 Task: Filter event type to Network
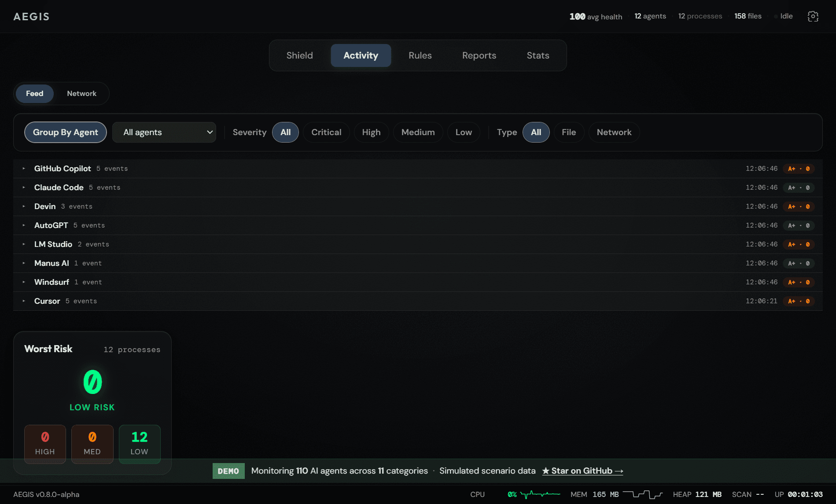pos(614,132)
